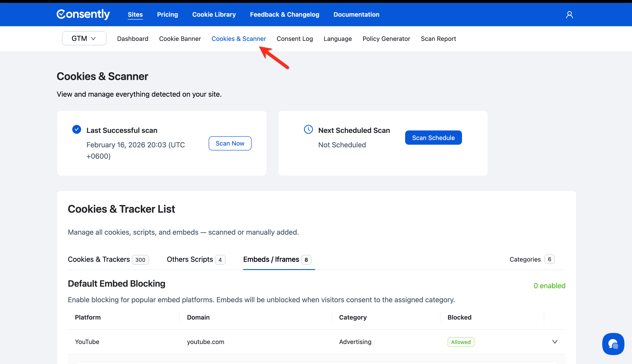Click the Scan Now button
The height and width of the screenshot is (364, 632).
(x=230, y=144)
